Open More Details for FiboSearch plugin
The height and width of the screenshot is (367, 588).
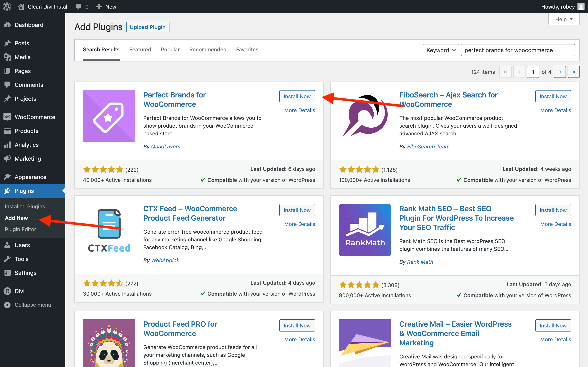point(555,110)
